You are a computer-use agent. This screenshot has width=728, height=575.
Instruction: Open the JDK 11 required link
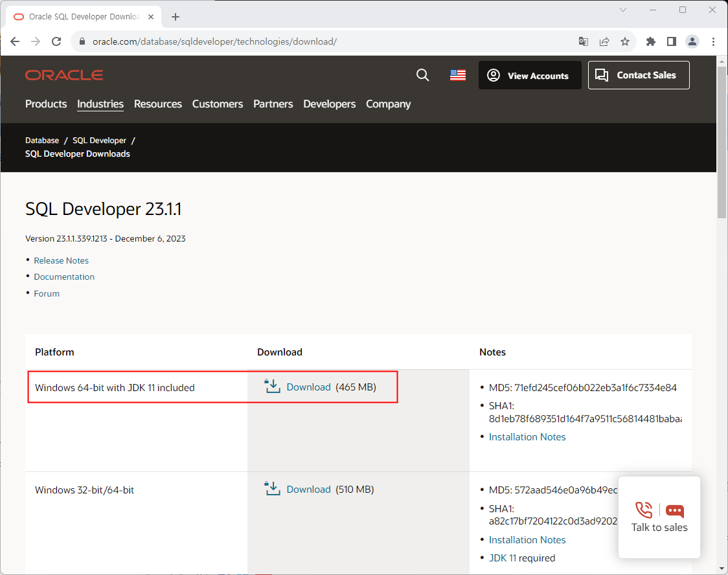pyautogui.click(x=503, y=558)
